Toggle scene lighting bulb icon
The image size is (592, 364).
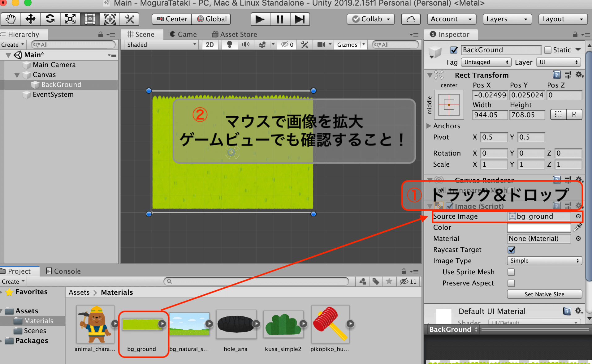point(229,45)
